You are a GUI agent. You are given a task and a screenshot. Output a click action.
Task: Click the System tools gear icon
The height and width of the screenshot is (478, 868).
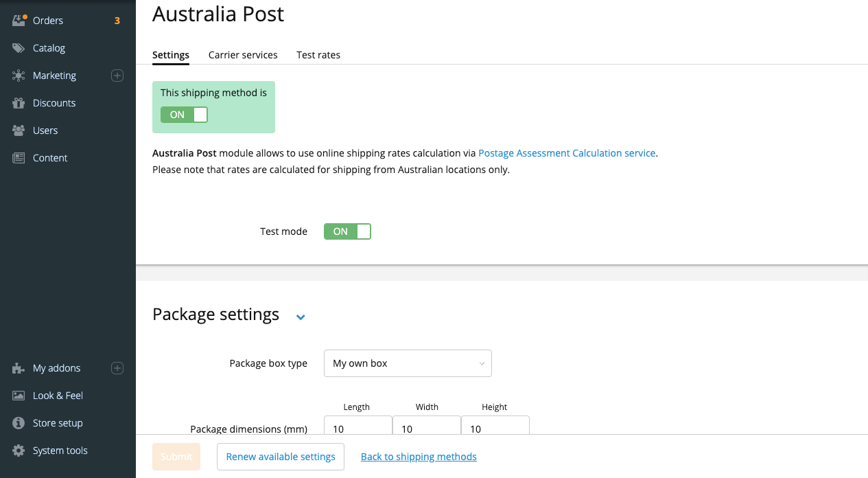[19, 451]
